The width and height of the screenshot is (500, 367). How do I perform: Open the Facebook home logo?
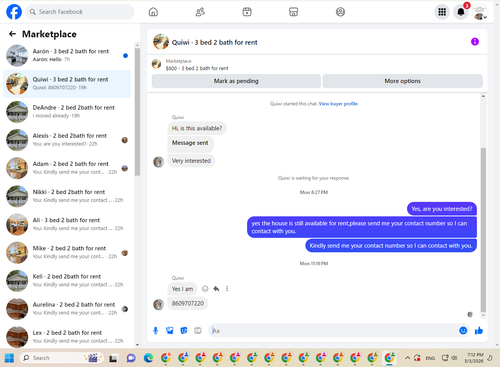(x=14, y=12)
